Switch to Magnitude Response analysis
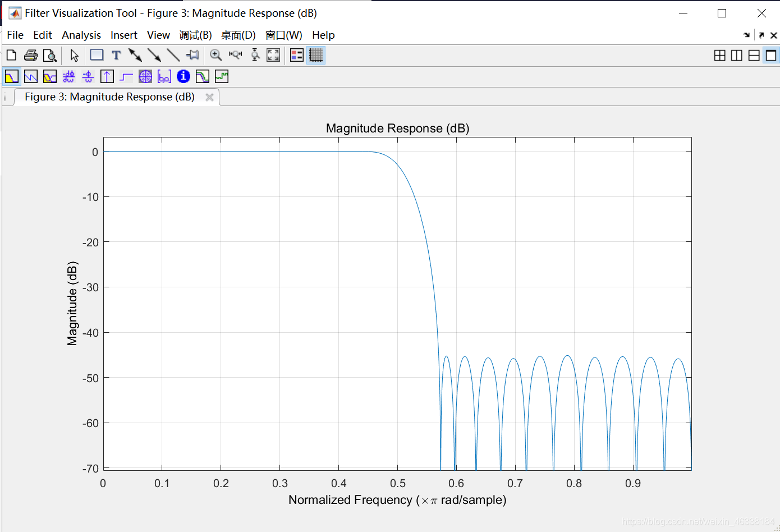Screen dimensions: 780x532 [11, 76]
